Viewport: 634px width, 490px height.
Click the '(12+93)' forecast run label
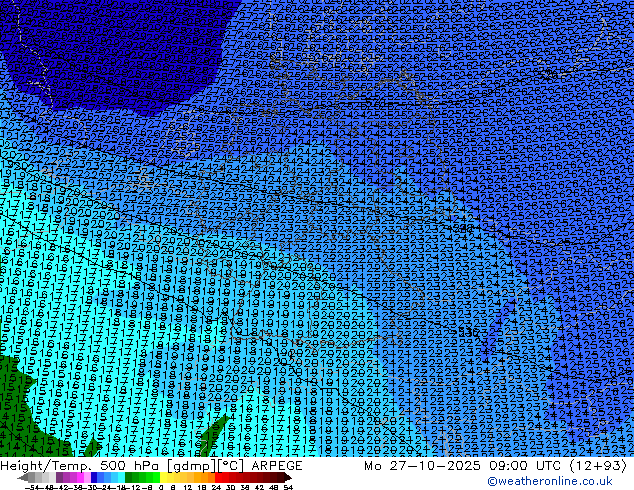[x=599, y=466]
